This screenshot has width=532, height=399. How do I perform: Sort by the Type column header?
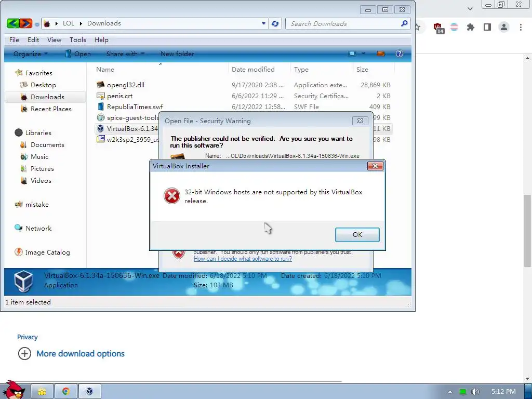point(301,69)
